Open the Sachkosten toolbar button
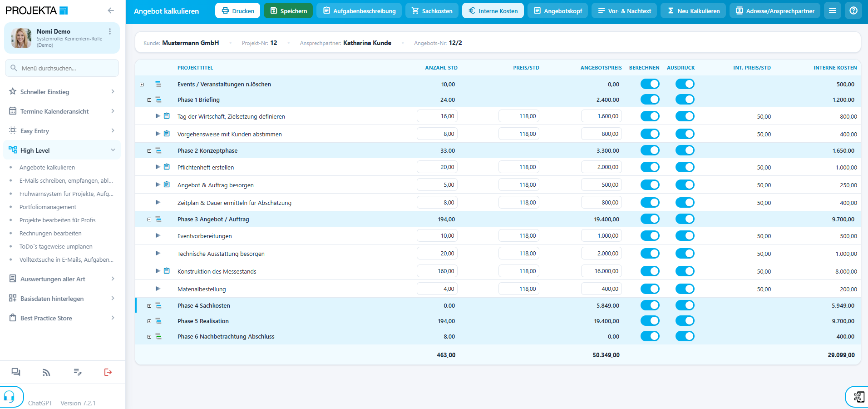Image resolution: width=868 pixels, height=409 pixels. coord(432,10)
